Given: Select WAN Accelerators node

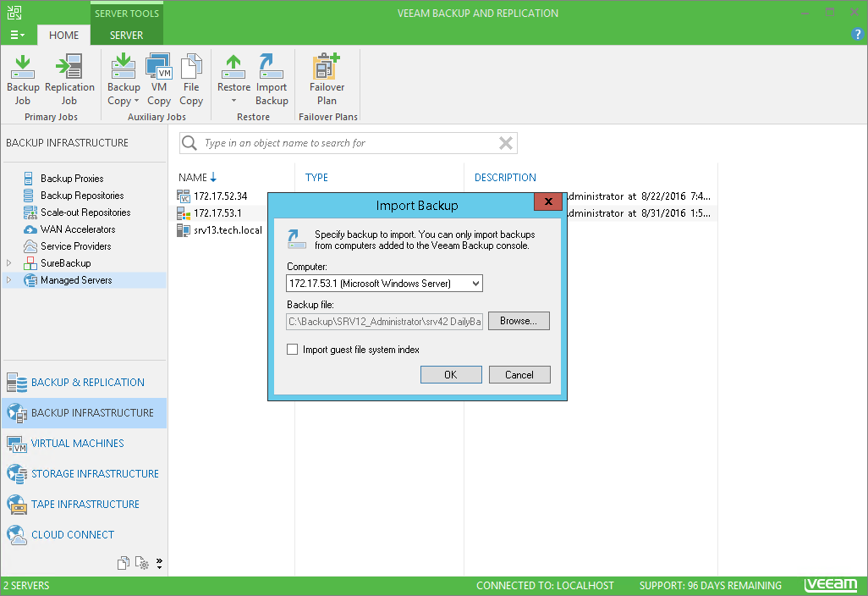Looking at the screenshot, I should (x=78, y=229).
